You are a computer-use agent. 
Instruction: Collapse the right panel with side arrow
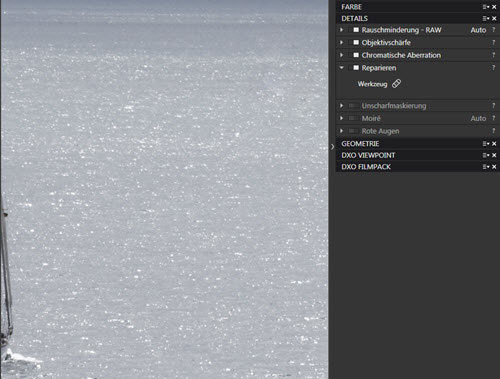click(332, 147)
